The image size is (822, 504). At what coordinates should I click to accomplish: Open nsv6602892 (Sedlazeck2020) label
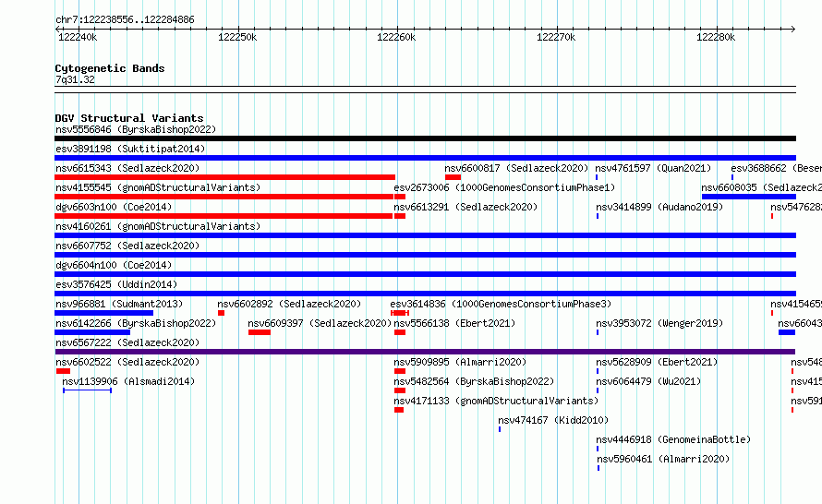[x=289, y=304]
